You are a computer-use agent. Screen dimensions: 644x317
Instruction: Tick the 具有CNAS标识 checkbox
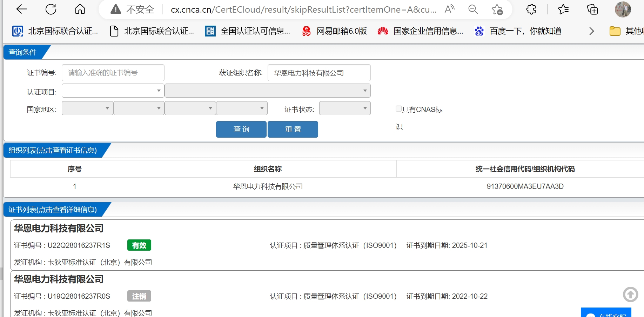tap(398, 109)
